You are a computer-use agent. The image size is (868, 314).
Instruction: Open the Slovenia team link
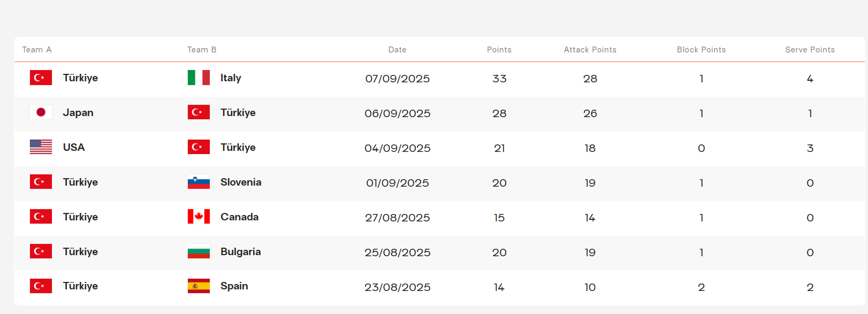241,182
